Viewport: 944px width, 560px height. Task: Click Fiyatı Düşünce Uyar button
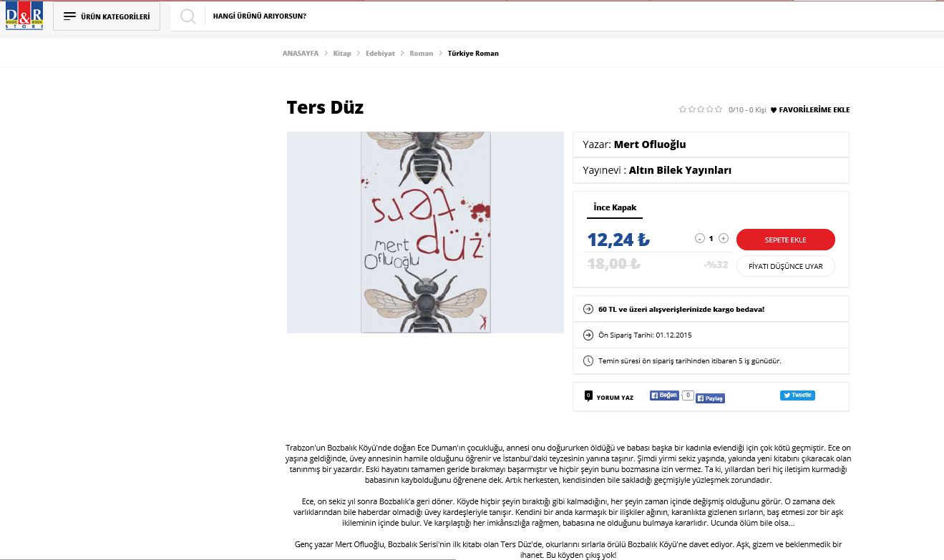[786, 266]
